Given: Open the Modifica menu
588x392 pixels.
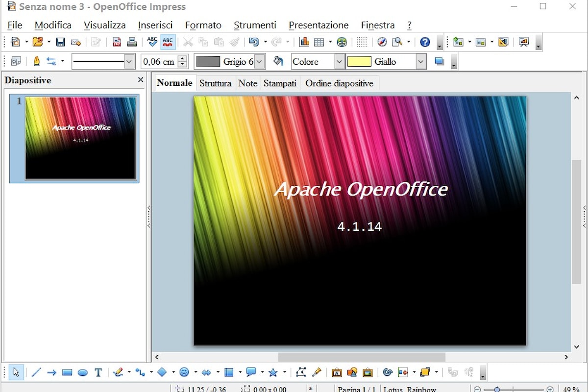Looking at the screenshot, I should [53, 25].
